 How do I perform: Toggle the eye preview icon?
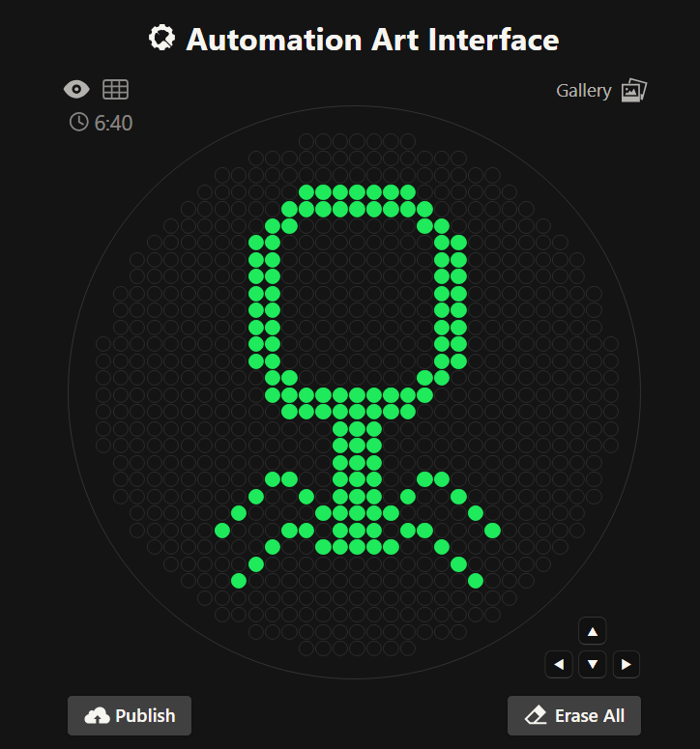point(76,90)
